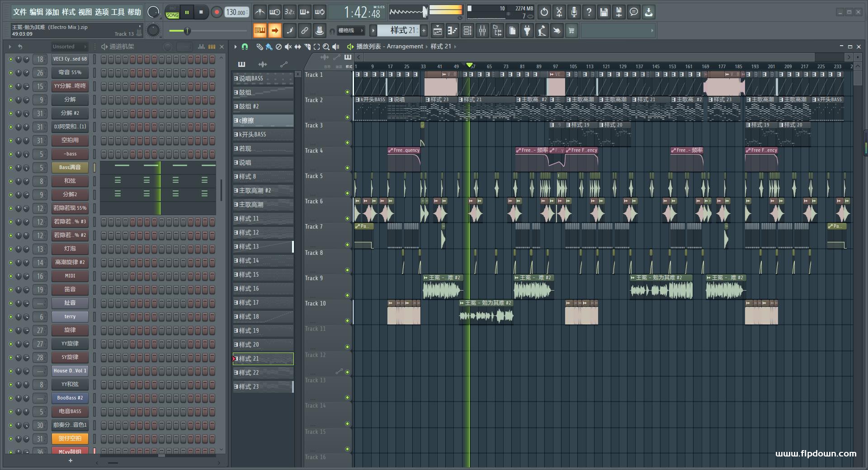Expand the hint panel right arrow

point(652,31)
